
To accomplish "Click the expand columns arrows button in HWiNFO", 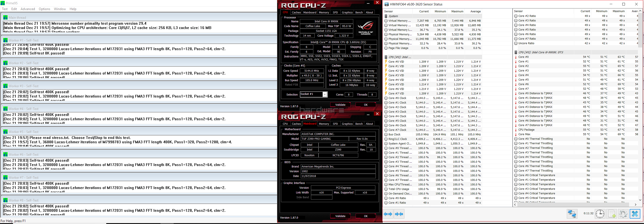I will click(x=388, y=214).
